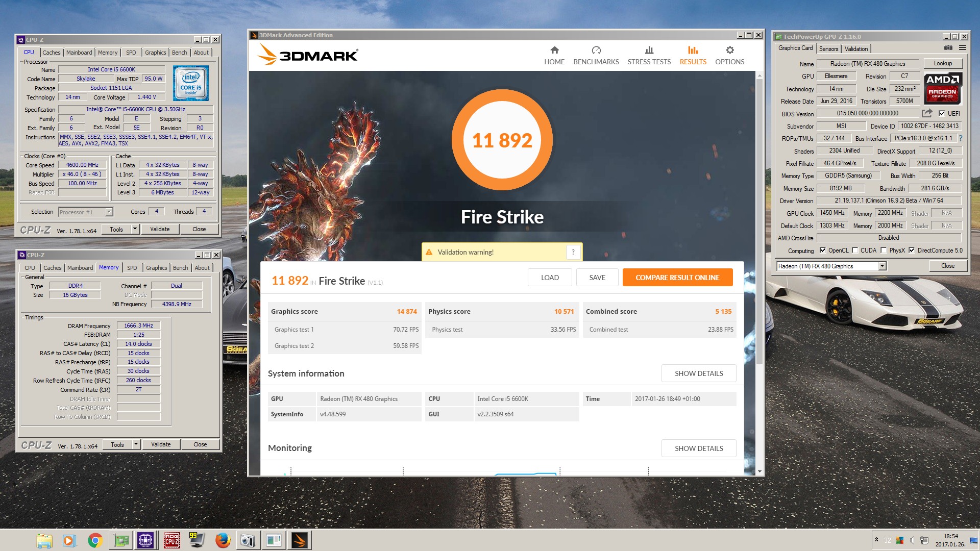This screenshot has height=551, width=980.
Task: Go to Stress Tests in 3DMark
Action: [x=649, y=56]
